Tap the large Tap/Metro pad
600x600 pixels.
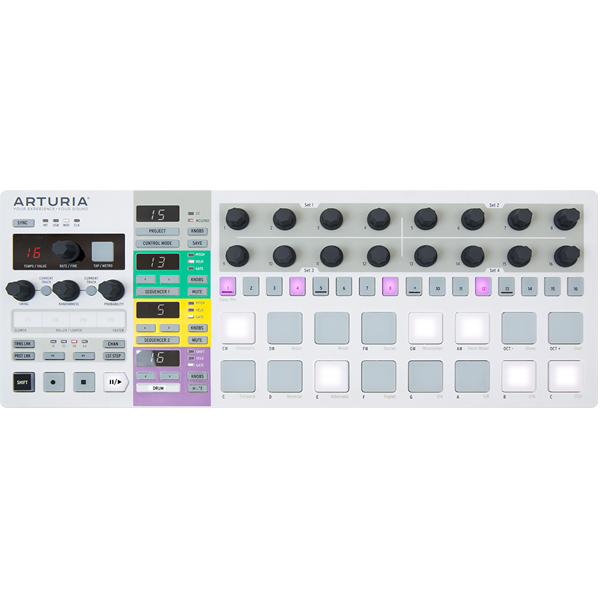click(102, 252)
